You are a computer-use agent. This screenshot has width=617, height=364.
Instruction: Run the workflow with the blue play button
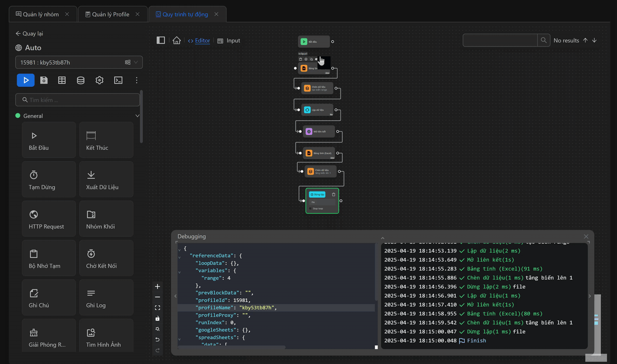pyautogui.click(x=26, y=80)
